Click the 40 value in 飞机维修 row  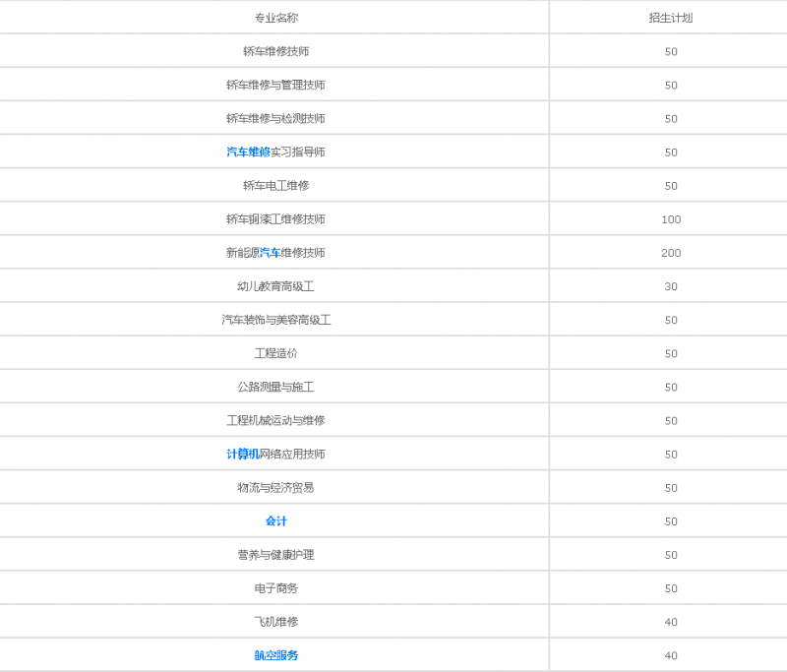(x=671, y=622)
